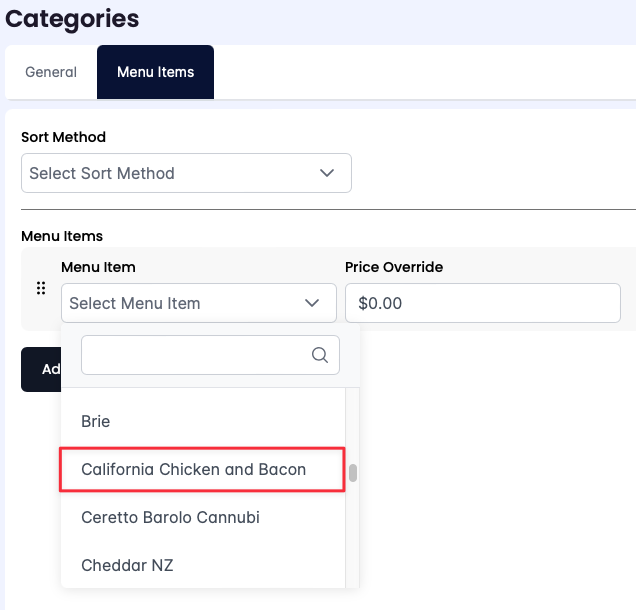Click the Categories page heading
Viewport: 636px width, 610px height.
pyautogui.click(x=72, y=18)
